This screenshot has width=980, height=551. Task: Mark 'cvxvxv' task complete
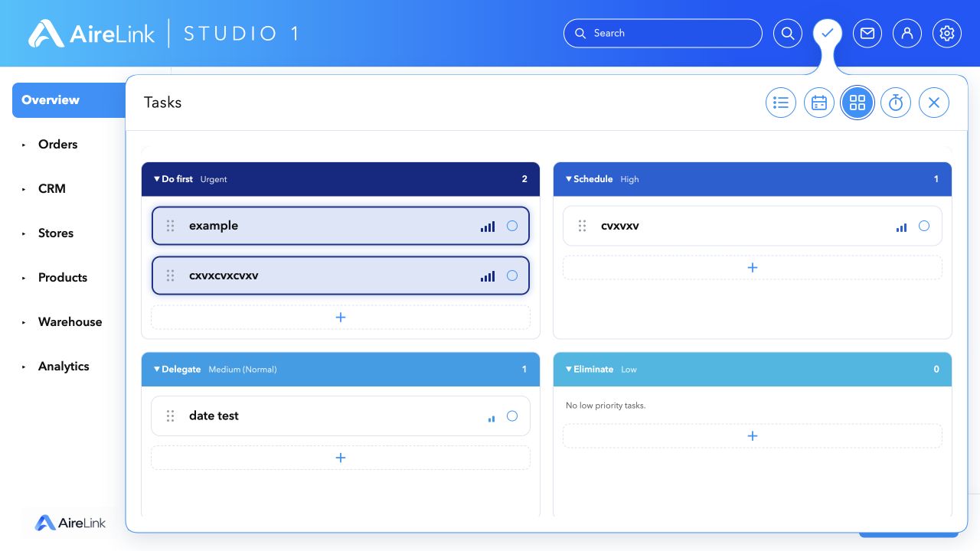pyautogui.click(x=924, y=226)
